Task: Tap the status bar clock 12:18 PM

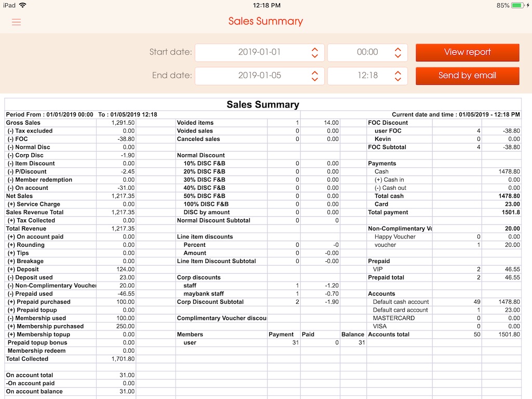Action: 267,5
